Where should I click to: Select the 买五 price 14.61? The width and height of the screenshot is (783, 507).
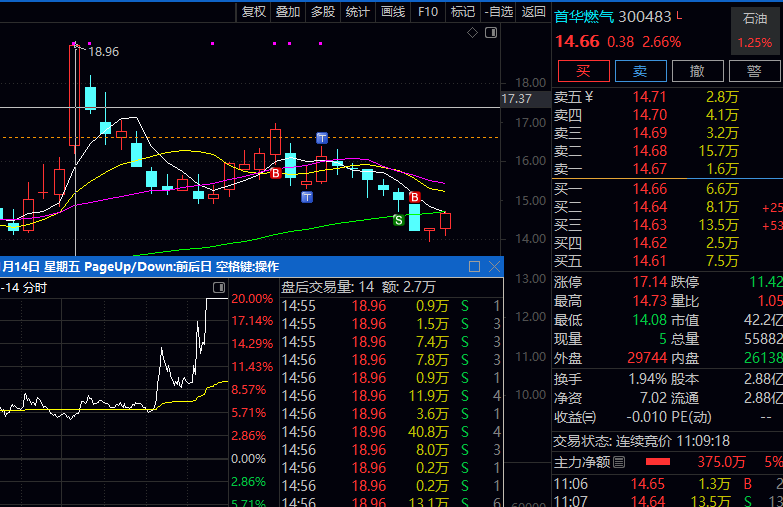(x=650, y=261)
